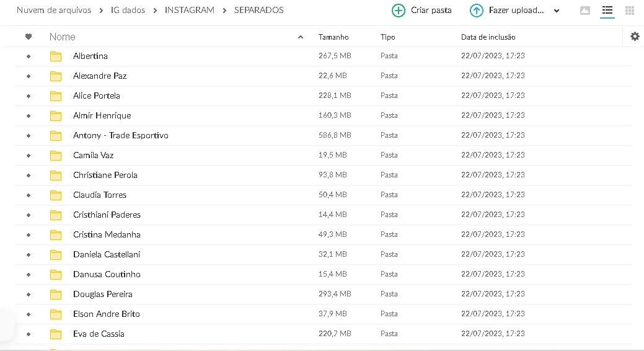Open the Antony - Trade Esportivo folder

(120, 135)
